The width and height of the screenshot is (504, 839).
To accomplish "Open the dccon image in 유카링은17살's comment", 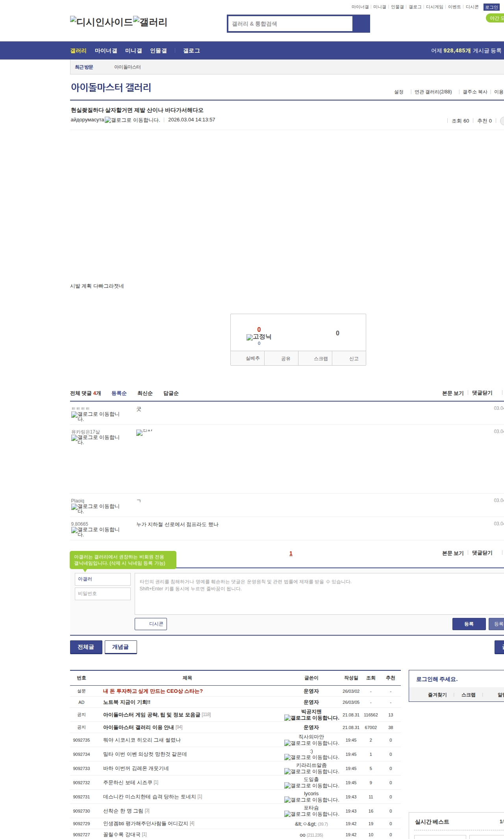I will [144, 432].
